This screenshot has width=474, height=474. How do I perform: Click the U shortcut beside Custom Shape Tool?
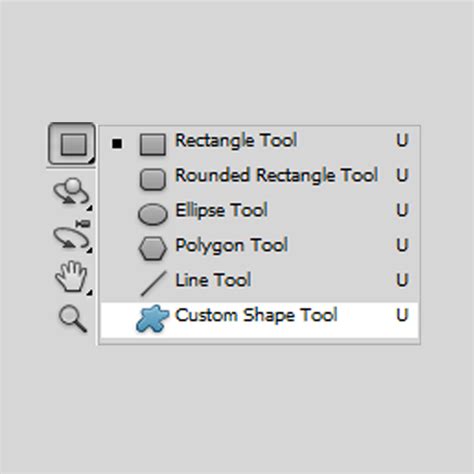pos(402,315)
